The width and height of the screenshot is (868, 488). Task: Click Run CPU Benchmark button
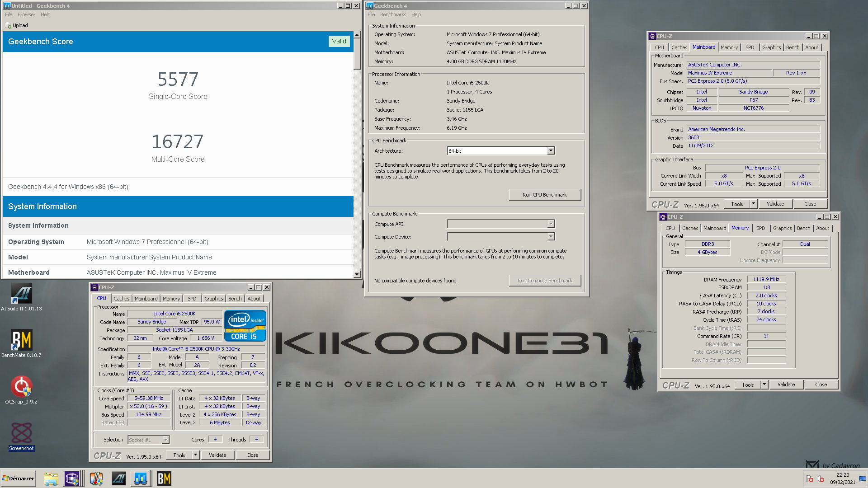pos(544,195)
